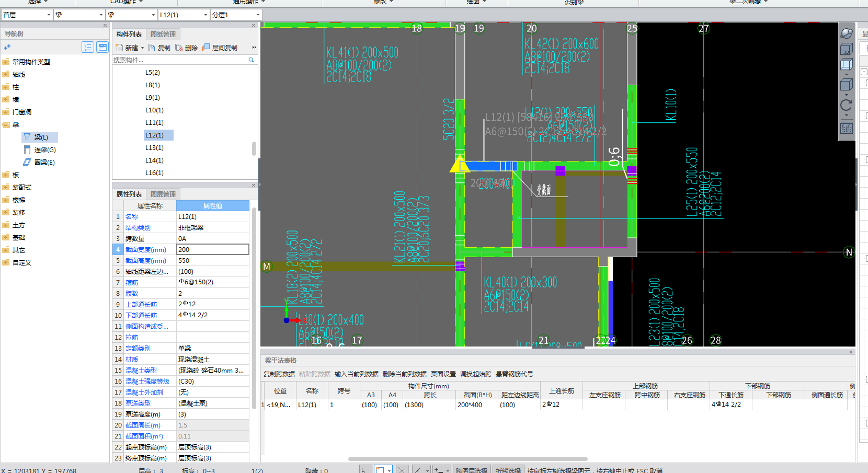Click the 删除 delete component icon
The image size is (868, 473).
179,48
